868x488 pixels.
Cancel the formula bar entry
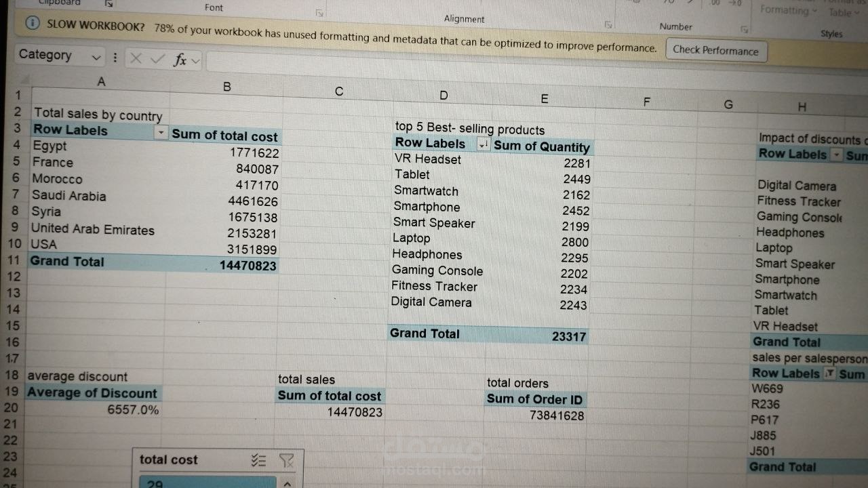[x=136, y=58]
